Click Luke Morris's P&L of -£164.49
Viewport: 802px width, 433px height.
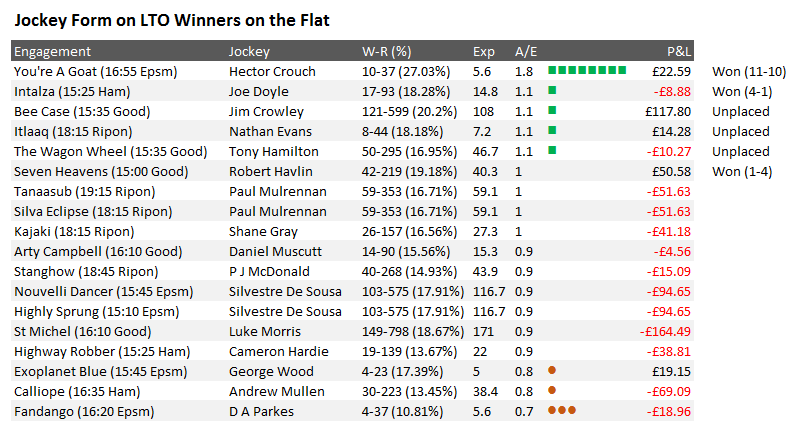pos(665,332)
